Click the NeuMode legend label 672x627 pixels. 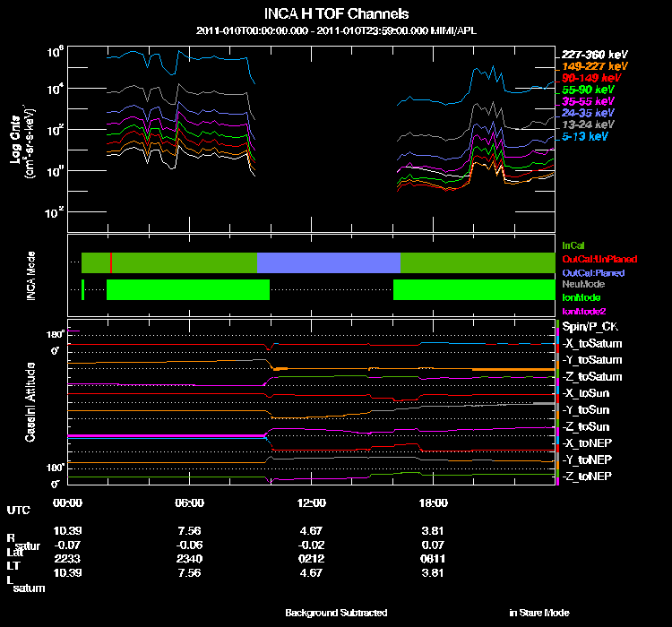pyautogui.click(x=583, y=284)
